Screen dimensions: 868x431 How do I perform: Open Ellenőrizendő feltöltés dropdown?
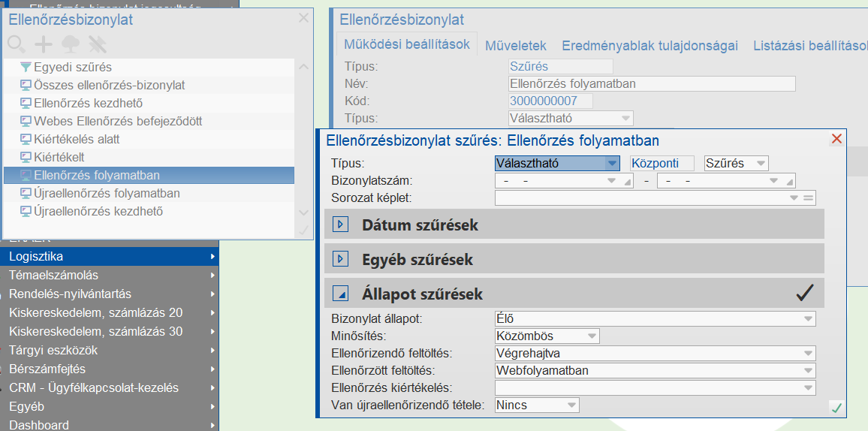pyautogui.click(x=809, y=354)
